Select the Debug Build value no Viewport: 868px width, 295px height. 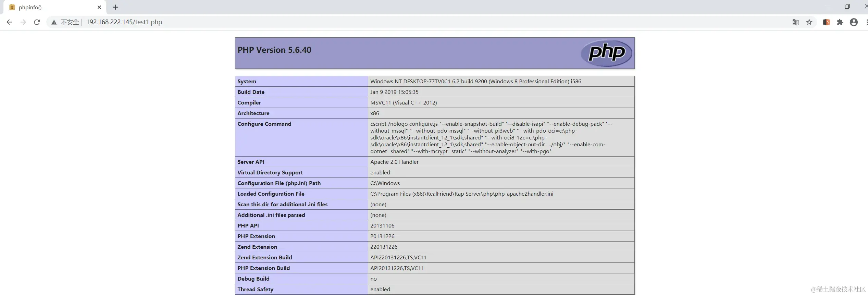point(373,279)
